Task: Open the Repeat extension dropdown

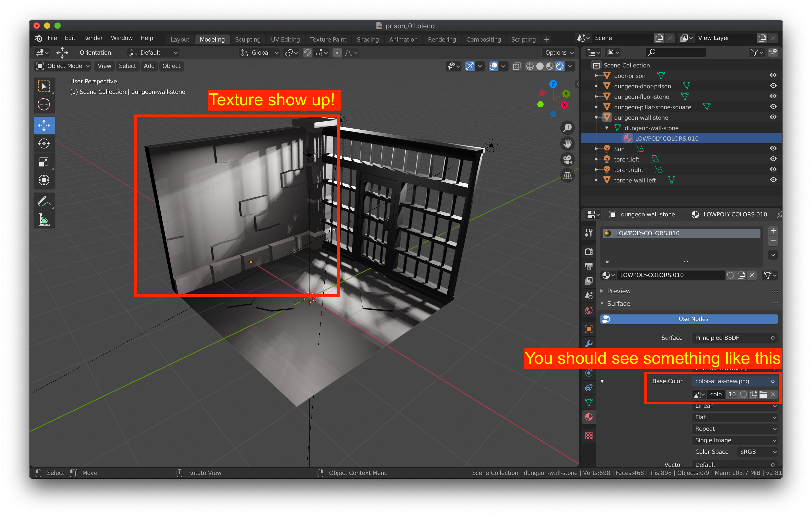Action: coord(735,429)
